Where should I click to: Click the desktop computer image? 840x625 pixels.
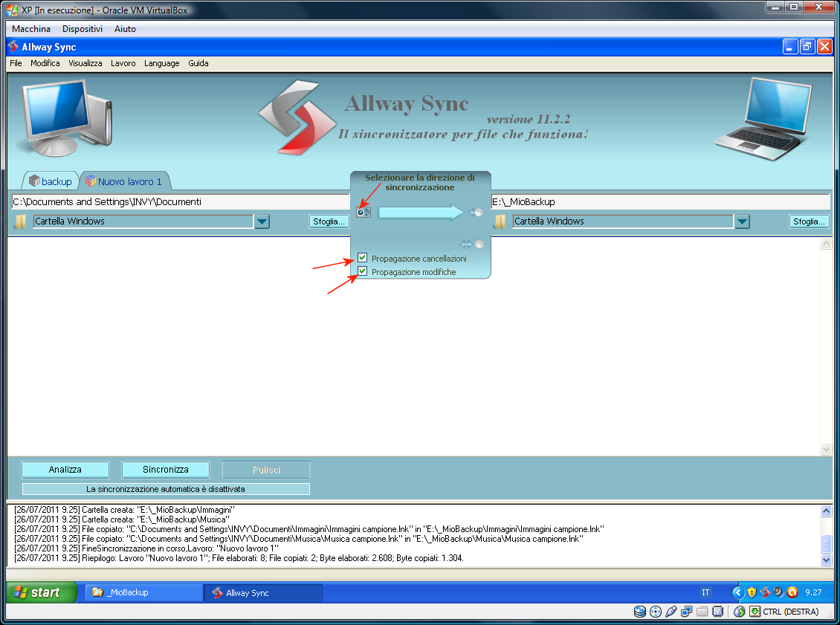tap(67, 118)
